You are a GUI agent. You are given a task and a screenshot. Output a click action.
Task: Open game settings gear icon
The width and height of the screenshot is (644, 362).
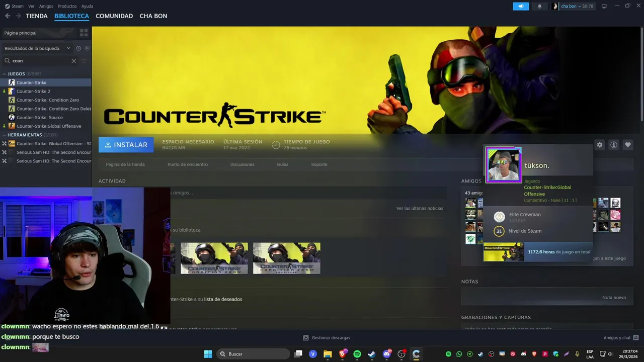(x=600, y=145)
